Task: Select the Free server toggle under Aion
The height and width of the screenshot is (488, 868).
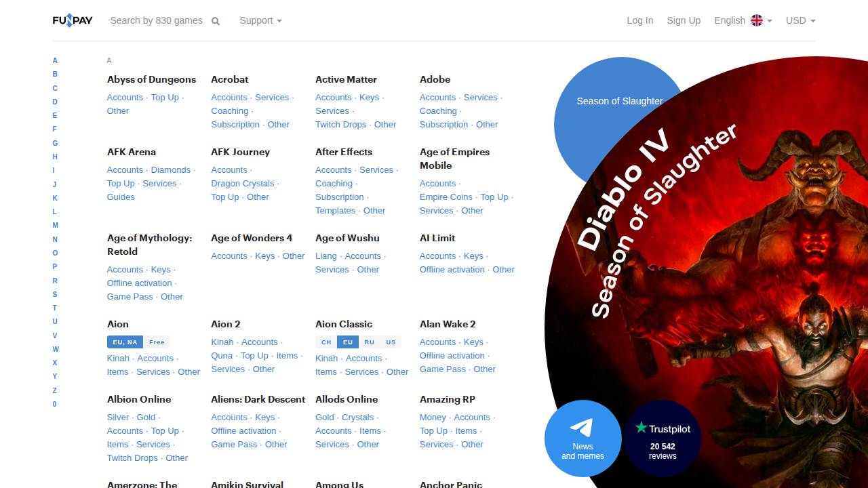Action: [x=157, y=342]
